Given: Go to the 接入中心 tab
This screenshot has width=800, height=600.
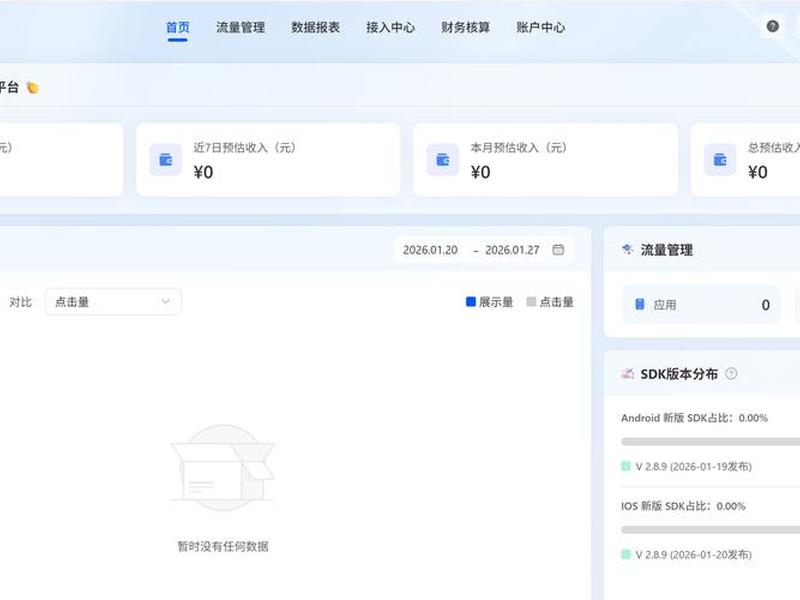Looking at the screenshot, I should (x=390, y=27).
